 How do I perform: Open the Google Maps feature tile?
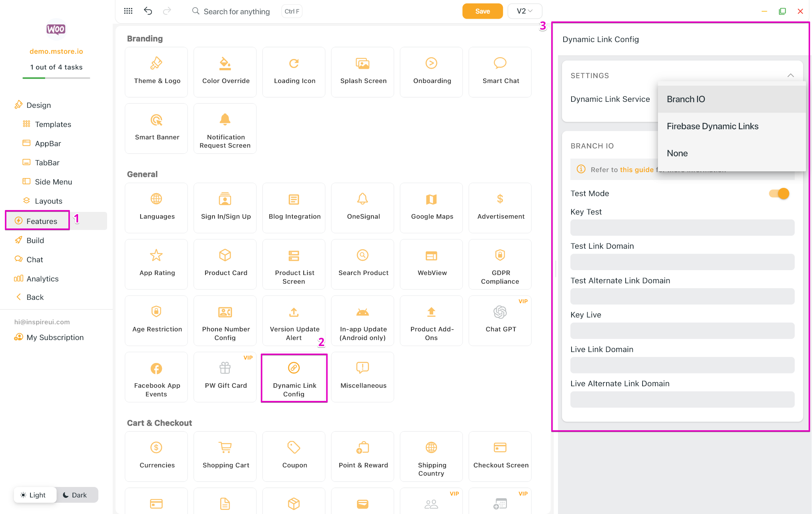pos(431,207)
